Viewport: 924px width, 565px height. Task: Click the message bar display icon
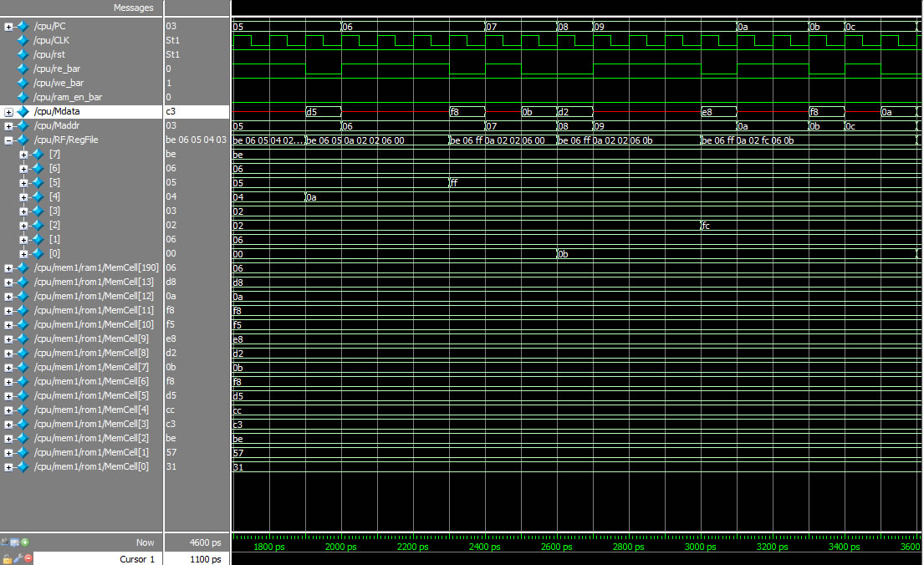pyautogui.click(x=14, y=543)
